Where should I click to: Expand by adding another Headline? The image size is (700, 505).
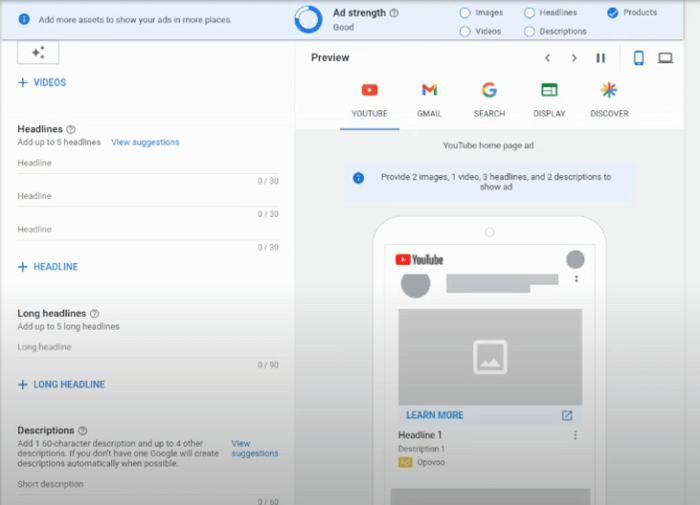pyautogui.click(x=48, y=267)
